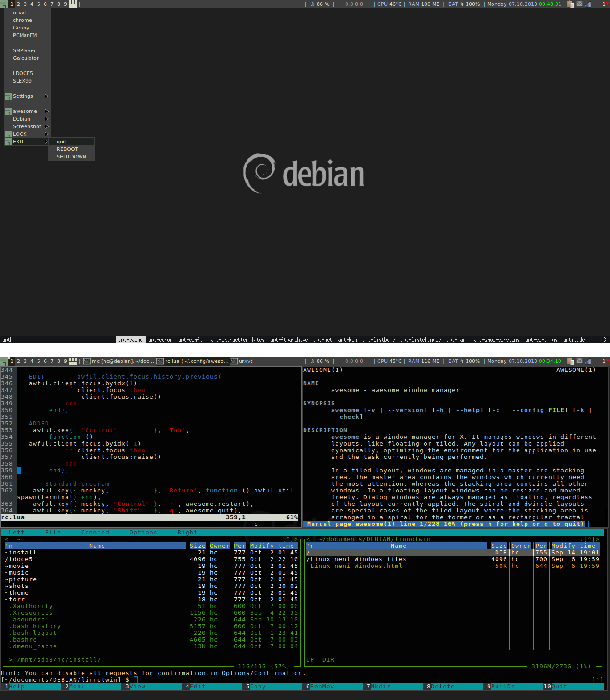Viewport: 610px width, 700px height.
Task: Click the terminal icon of the mc task
Action: pos(87,361)
